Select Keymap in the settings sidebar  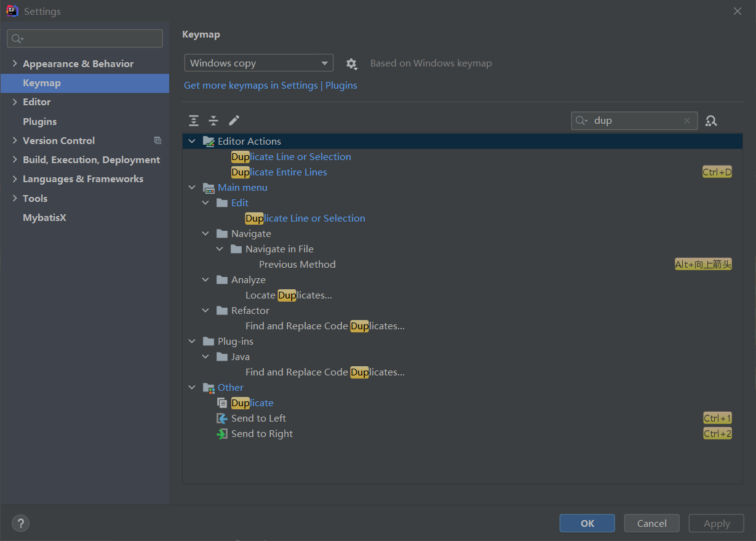tap(85, 82)
